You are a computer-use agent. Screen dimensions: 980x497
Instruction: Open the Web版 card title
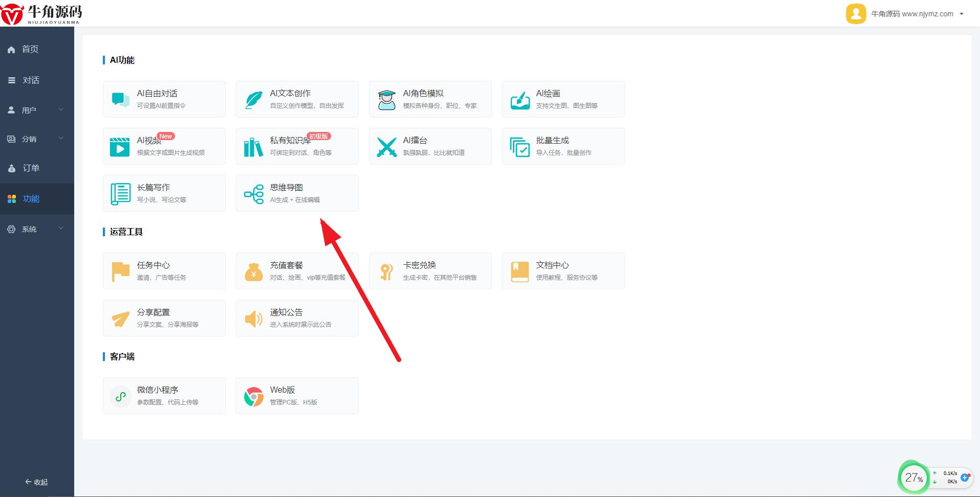282,390
